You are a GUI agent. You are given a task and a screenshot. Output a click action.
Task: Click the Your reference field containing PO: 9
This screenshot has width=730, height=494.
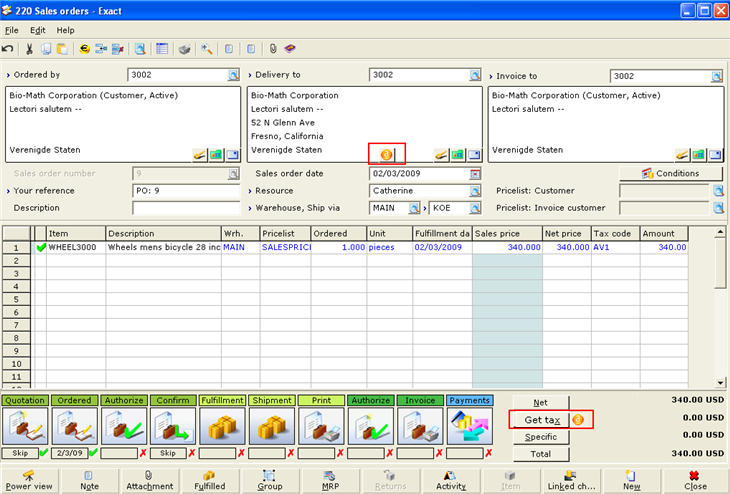(186, 191)
